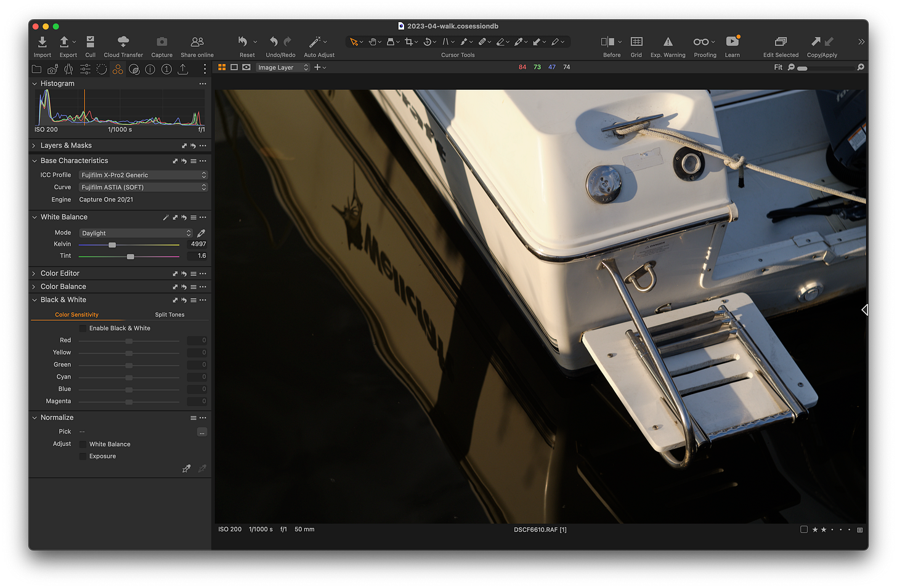Enable the Exposure normalize checkbox
897x588 pixels.
point(83,456)
